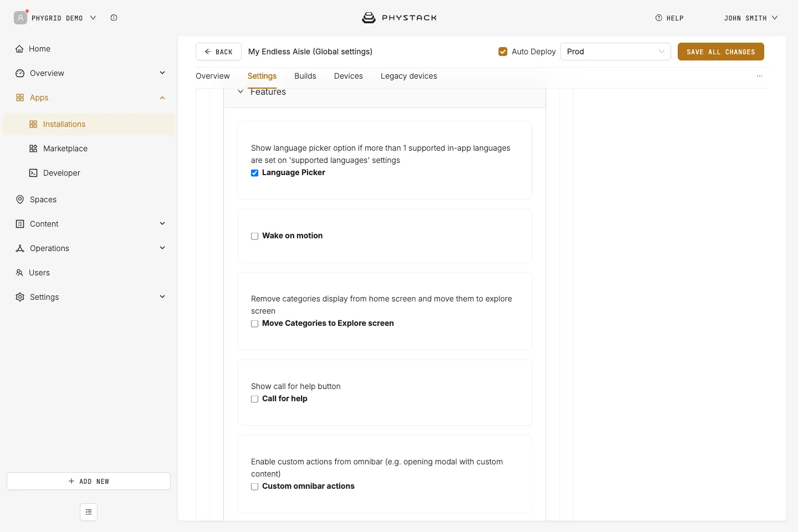Screen dimensions: 798x532
Task: Click the Developer terminal icon
Action: (x=33, y=173)
